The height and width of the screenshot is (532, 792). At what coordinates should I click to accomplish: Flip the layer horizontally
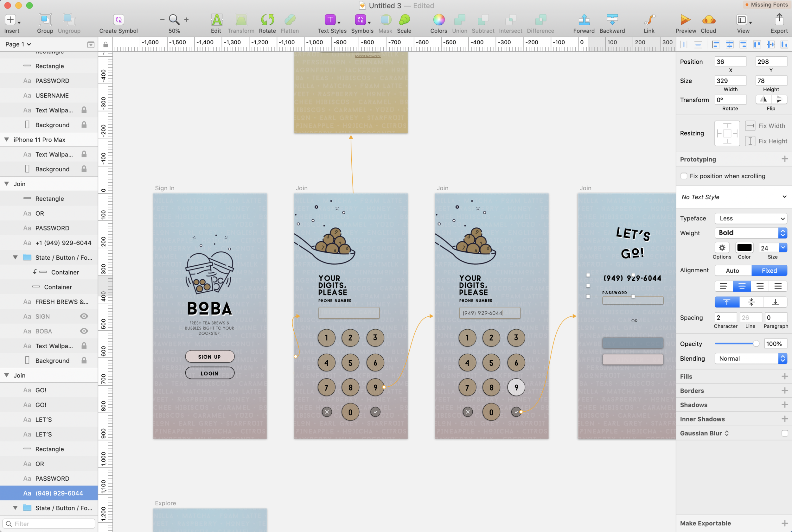[x=763, y=99]
